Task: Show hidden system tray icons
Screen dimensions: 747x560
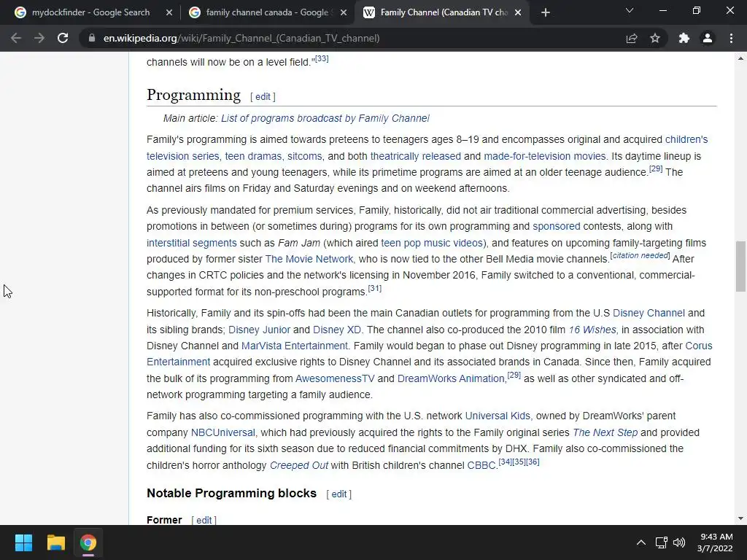Action: click(x=641, y=542)
